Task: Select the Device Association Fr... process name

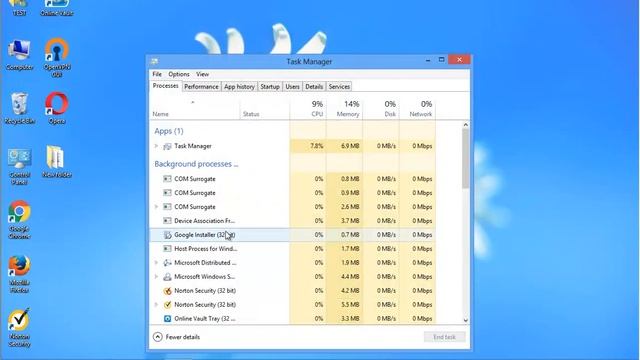Action: point(204,221)
